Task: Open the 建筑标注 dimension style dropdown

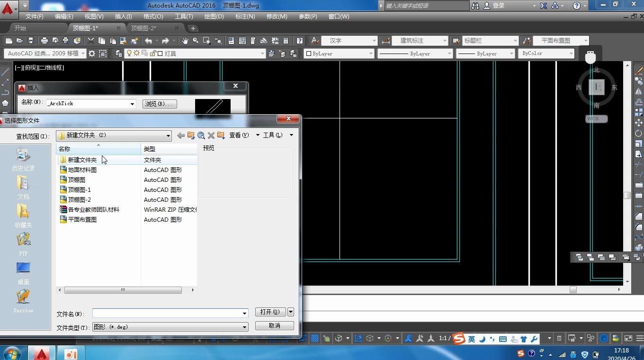Action: tap(444, 41)
